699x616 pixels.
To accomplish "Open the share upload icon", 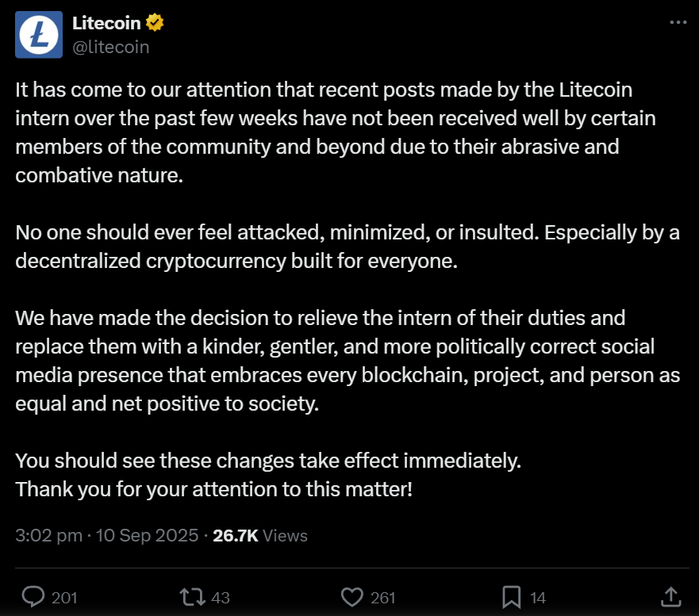I will point(671,597).
